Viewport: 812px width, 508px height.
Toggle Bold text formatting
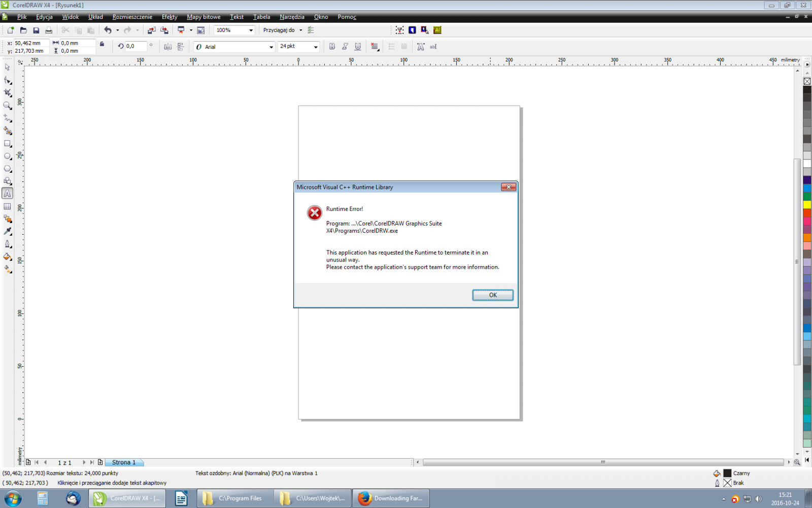coord(332,47)
